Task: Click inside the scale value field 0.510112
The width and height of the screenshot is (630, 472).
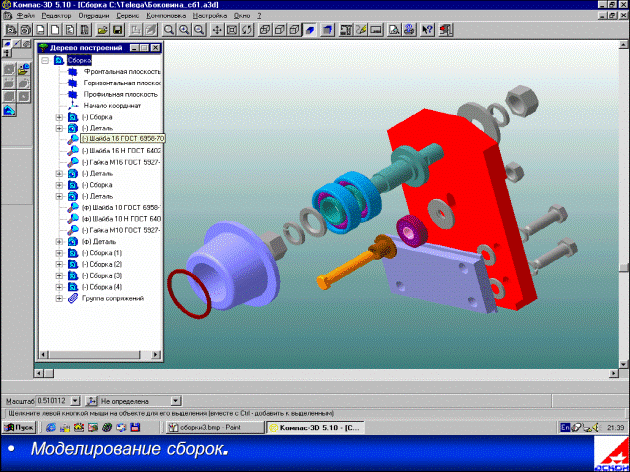Action: coord(53,400)
